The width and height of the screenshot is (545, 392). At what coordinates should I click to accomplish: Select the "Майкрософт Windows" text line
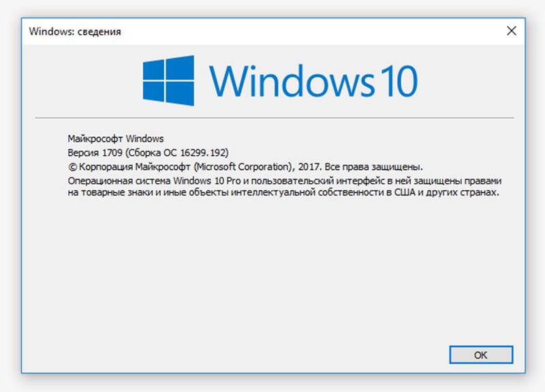116,139
